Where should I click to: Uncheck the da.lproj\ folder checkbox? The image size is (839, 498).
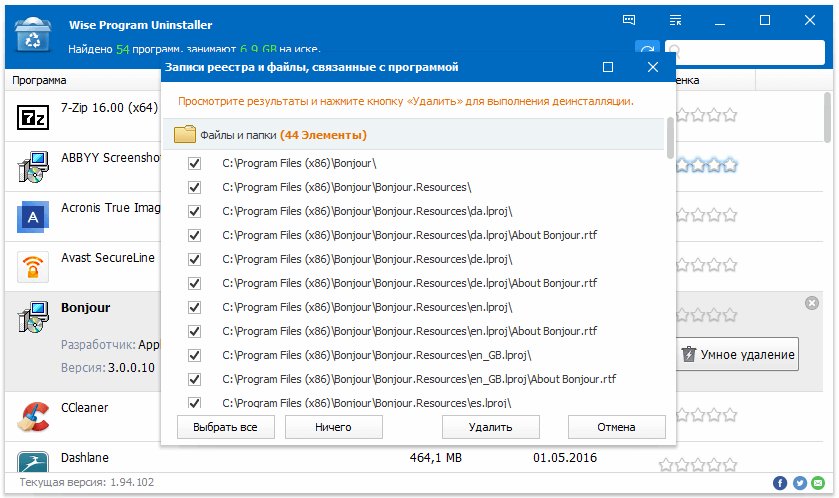[x=194, y=211]
